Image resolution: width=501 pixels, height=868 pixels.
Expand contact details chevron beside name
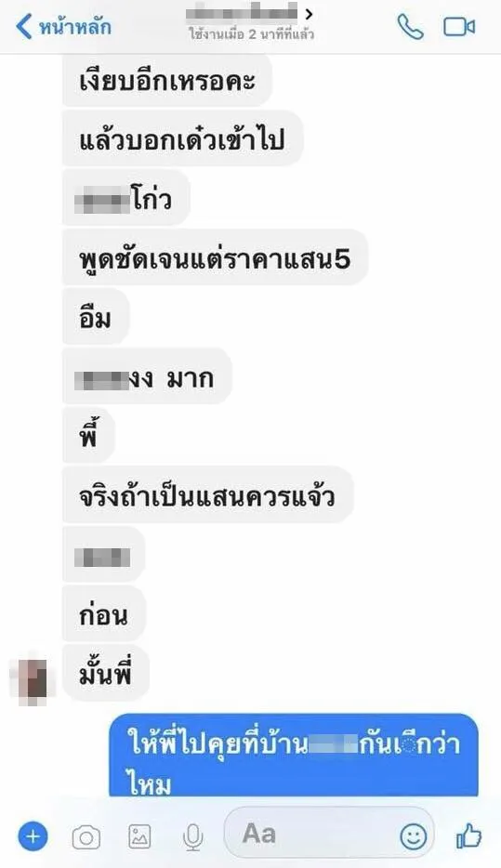[309, 13]
